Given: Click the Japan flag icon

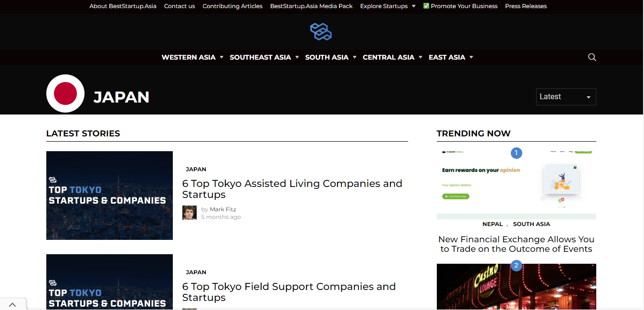Looking at the screenshot, I should (65, 93).
